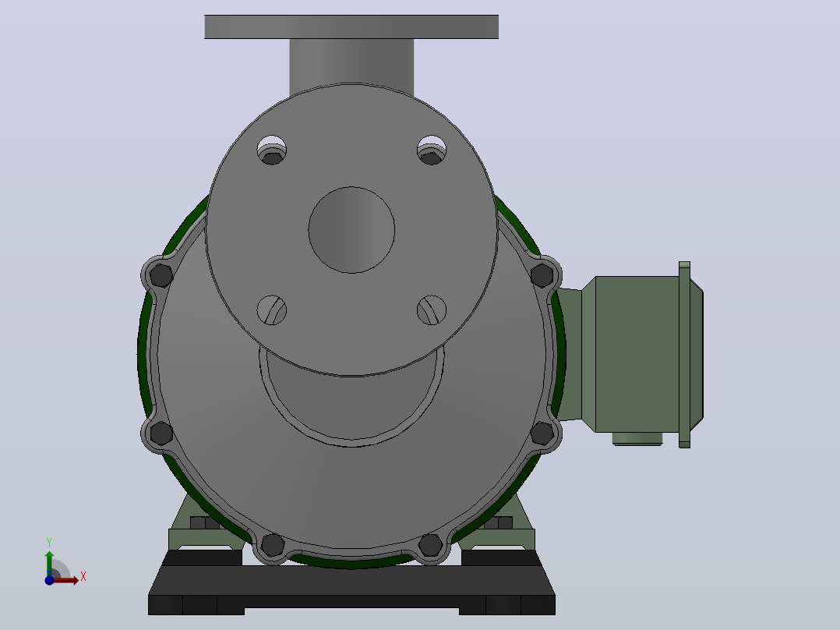Select the terminal box cover plate edge
This screenshot has width=840, height=630.
click(684, 355)
